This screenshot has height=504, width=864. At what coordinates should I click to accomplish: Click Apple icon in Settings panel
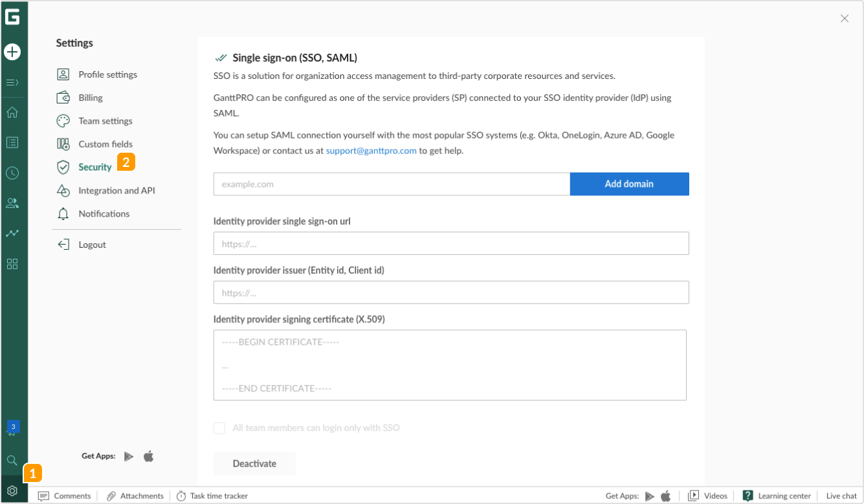pyautogui.click(x=148, y=456)
